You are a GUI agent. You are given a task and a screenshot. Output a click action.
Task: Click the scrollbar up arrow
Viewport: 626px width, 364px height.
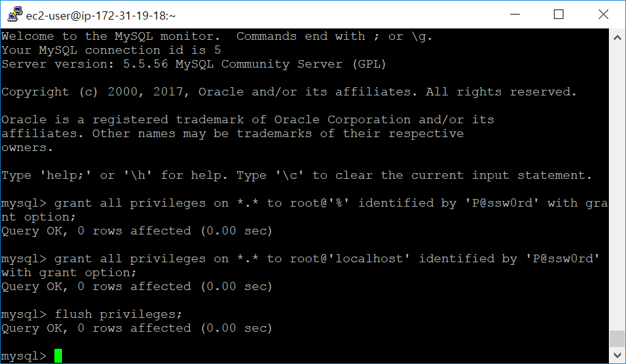[x=617, y=39]
